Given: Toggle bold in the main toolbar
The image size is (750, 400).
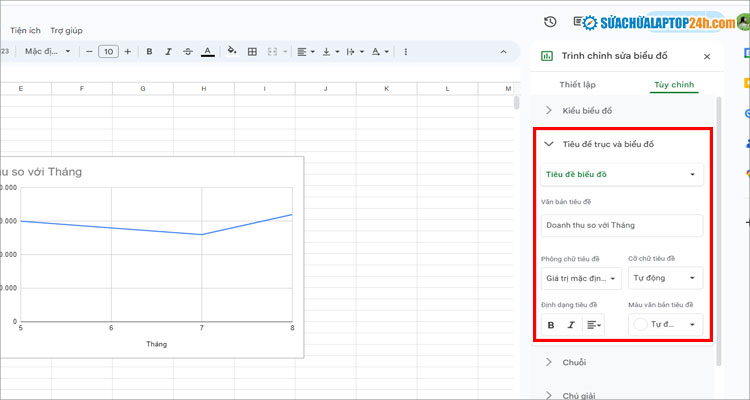Looking at the screenshot, I should click(x=149, y=51).
